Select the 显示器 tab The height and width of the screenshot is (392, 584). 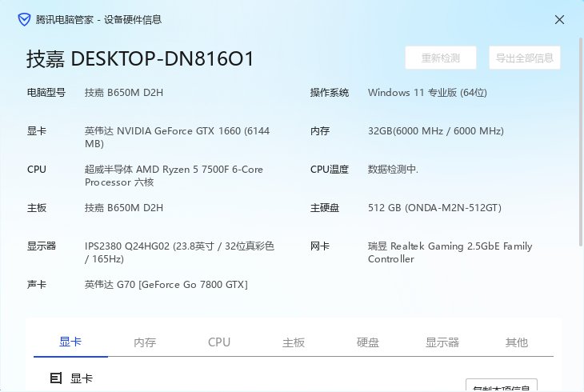click(442, 342)
